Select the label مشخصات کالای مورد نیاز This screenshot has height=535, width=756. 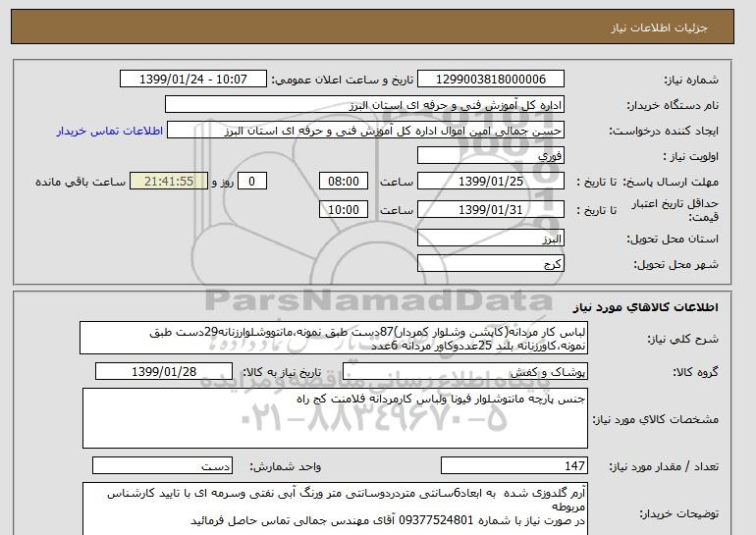tap(655, 419)
